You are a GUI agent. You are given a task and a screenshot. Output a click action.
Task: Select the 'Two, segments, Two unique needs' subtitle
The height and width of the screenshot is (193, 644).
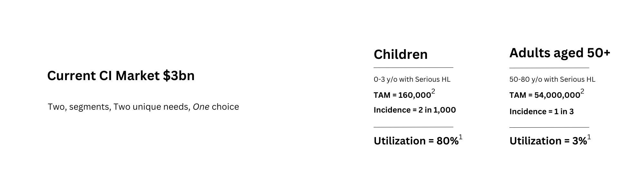tap(119, 107)
